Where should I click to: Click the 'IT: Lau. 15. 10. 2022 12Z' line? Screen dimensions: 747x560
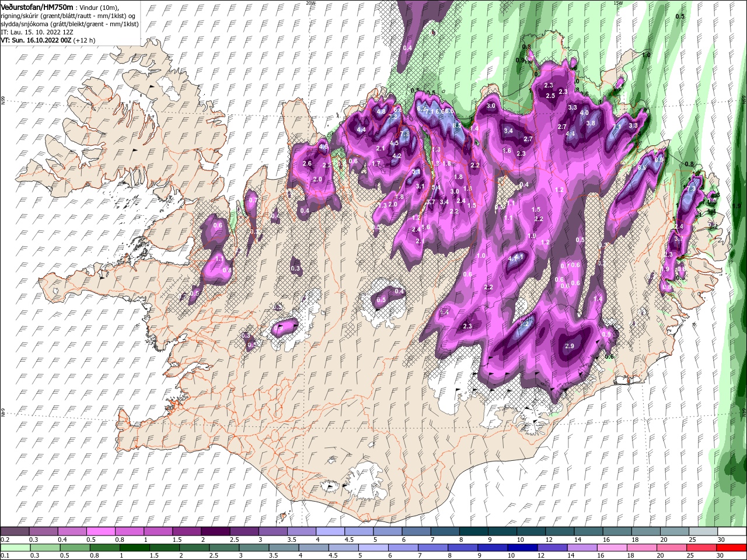[36, 32]
